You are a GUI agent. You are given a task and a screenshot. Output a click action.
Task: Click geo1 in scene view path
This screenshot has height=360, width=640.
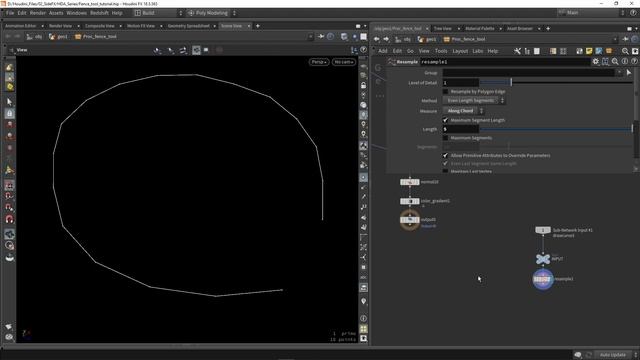58,37
